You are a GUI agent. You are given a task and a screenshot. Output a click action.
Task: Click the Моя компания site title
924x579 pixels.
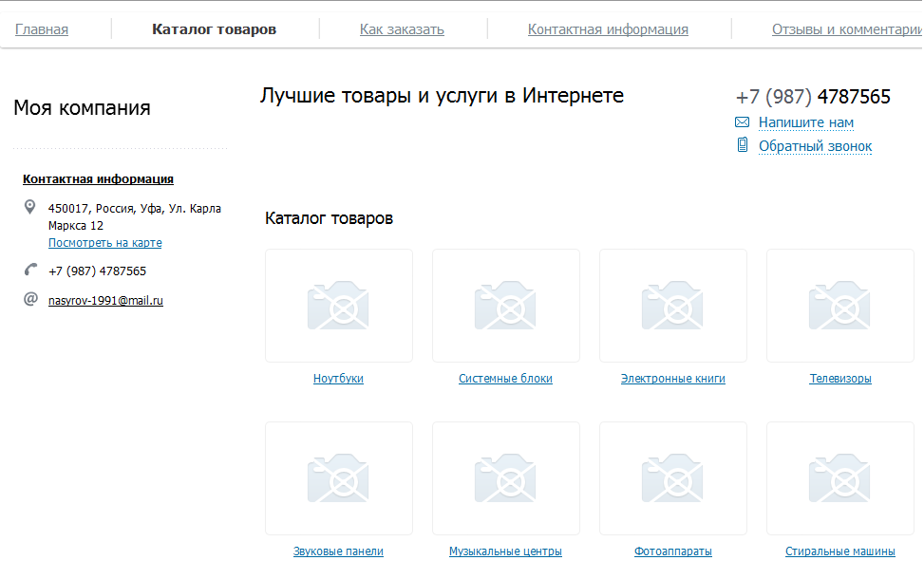point(82,108)
